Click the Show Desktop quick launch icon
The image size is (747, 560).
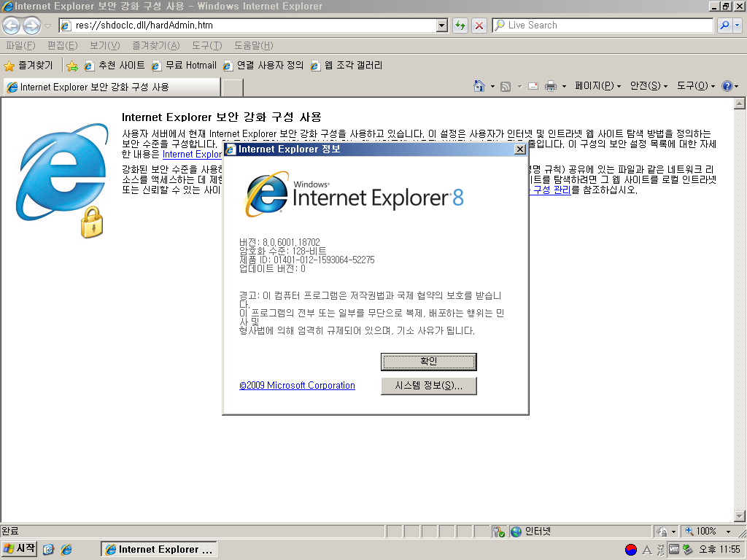point(49,550)
